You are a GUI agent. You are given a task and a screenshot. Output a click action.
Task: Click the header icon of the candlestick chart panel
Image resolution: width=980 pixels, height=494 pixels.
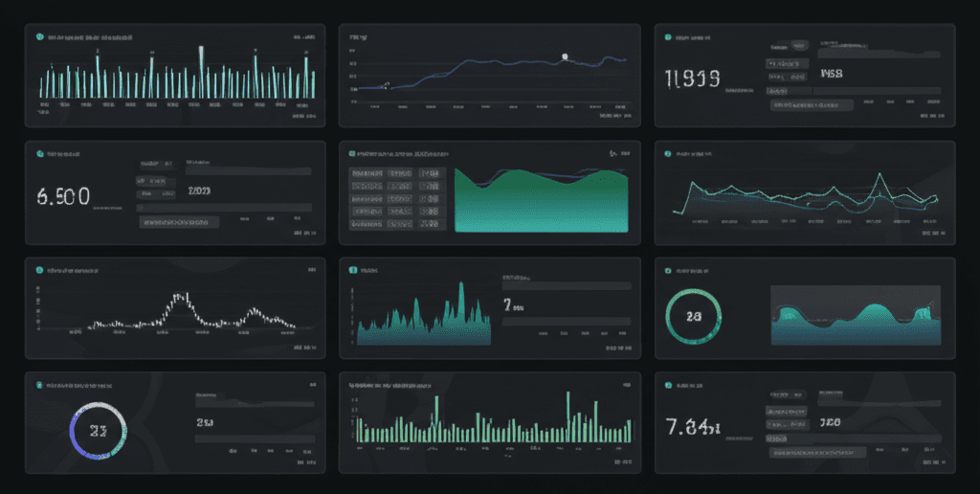[40, 270]
